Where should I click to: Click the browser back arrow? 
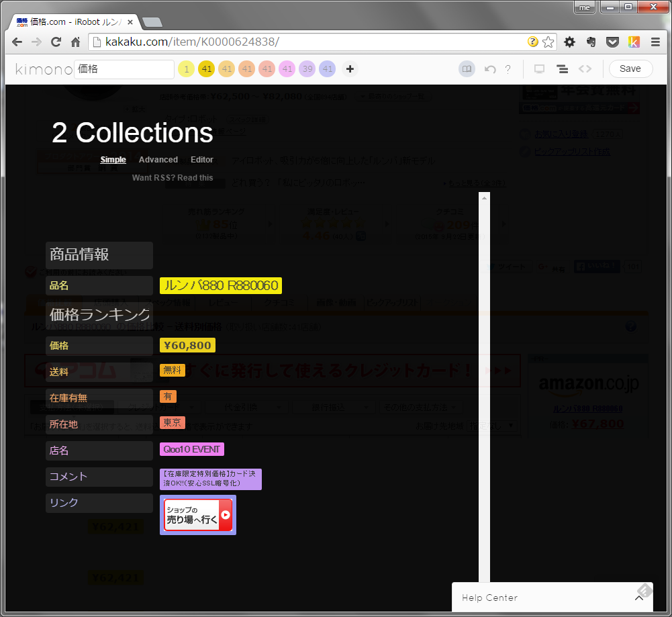click(17, 42)
